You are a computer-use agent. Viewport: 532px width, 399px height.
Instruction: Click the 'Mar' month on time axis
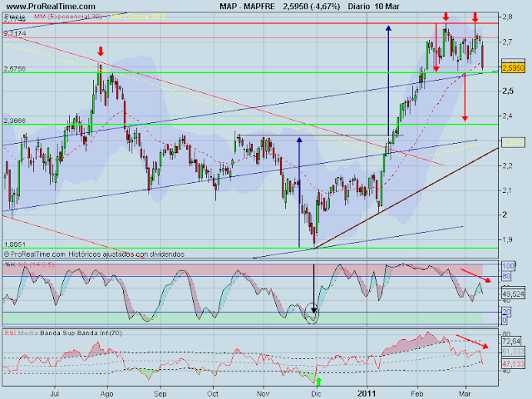(465, 393)
